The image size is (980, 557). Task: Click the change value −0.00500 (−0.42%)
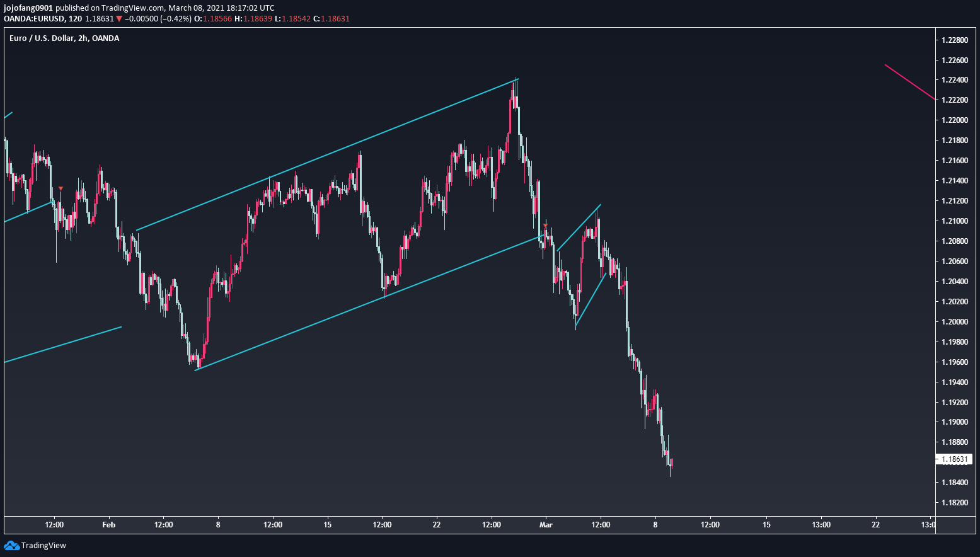click(158, 19)
